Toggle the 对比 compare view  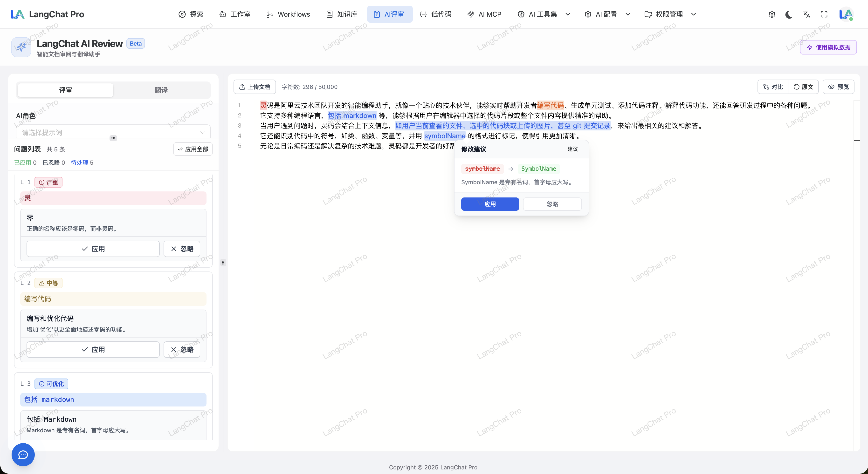click(773, 87)
